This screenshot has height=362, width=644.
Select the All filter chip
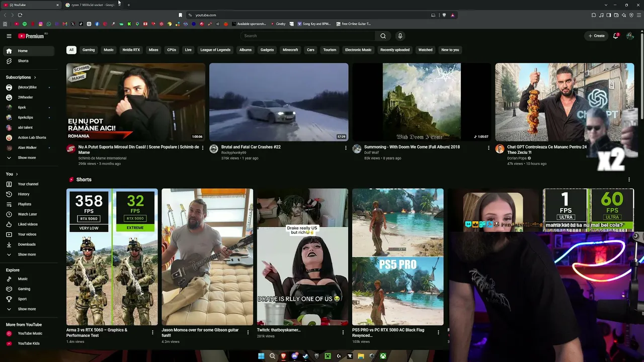coord(71,50)
